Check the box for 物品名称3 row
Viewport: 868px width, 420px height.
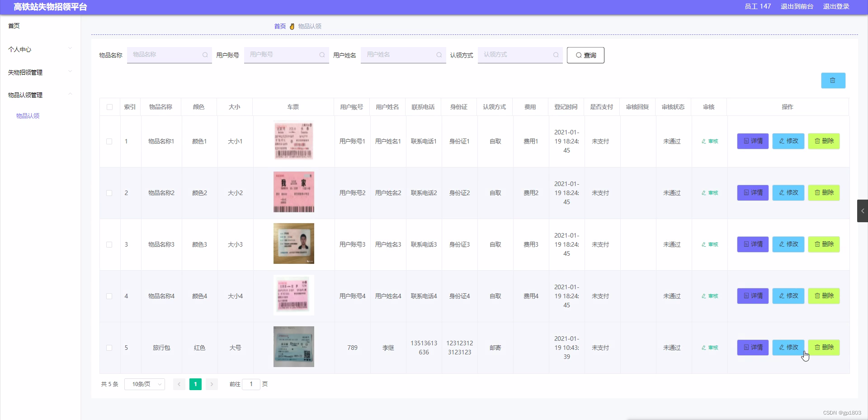point(109,245)
